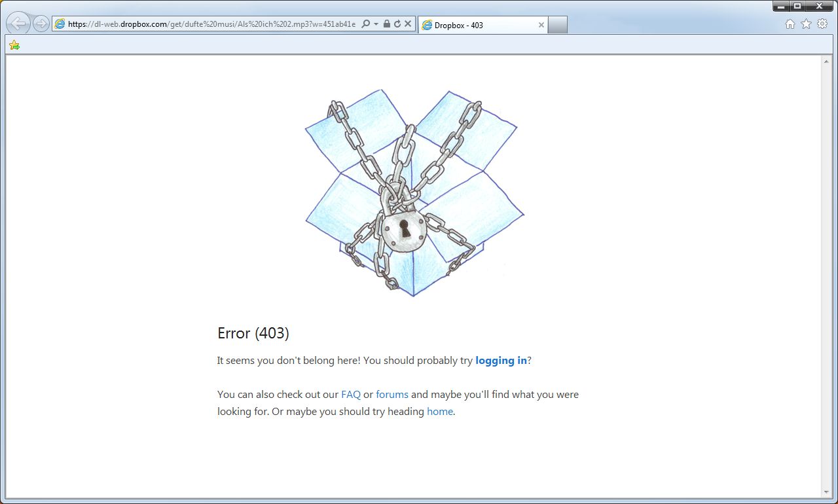Image resolution: width=838 pixels, height=504 pixels.
Task: Go forward with the Forward arrow button
Action: click(x=41, y=24)
